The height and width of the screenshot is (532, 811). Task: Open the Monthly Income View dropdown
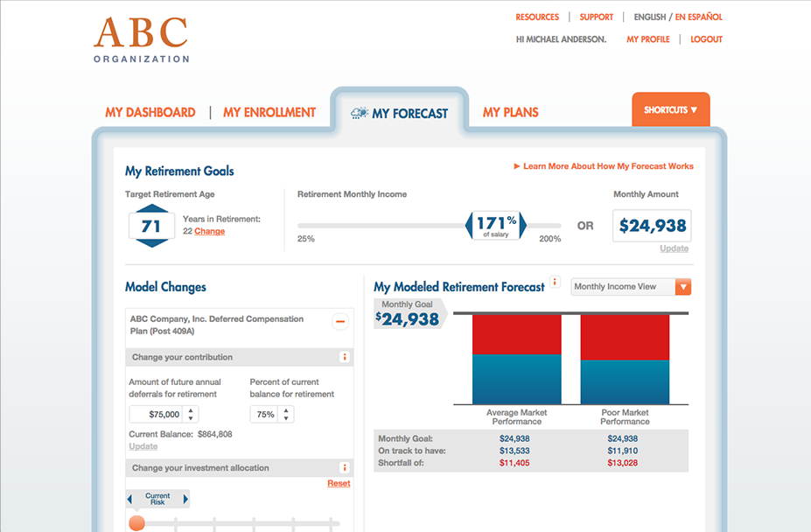[x=631, y=287]
